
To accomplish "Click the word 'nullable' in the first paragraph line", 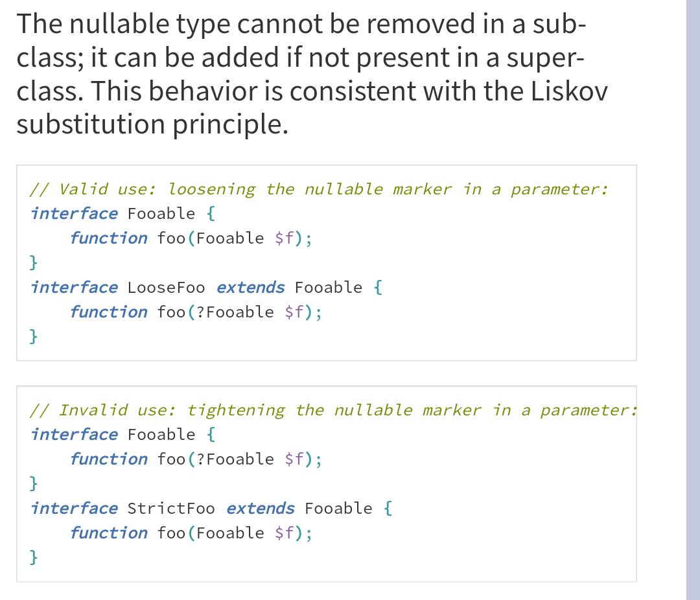I will 119,24.
